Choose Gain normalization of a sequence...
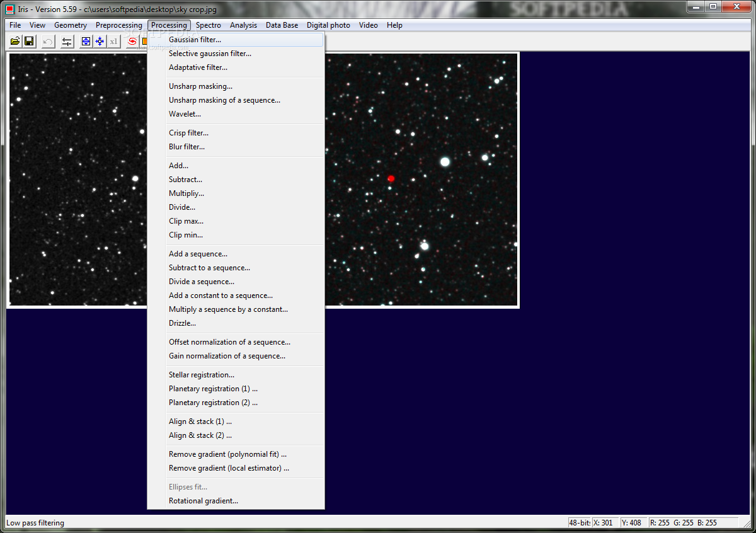 236,356
